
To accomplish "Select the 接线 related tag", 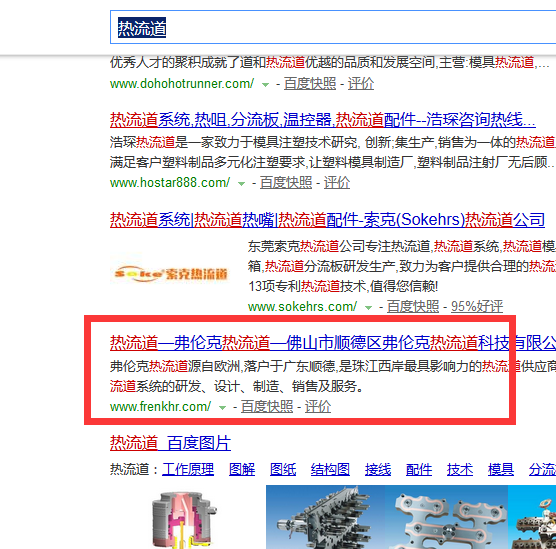I will point(378,469).
